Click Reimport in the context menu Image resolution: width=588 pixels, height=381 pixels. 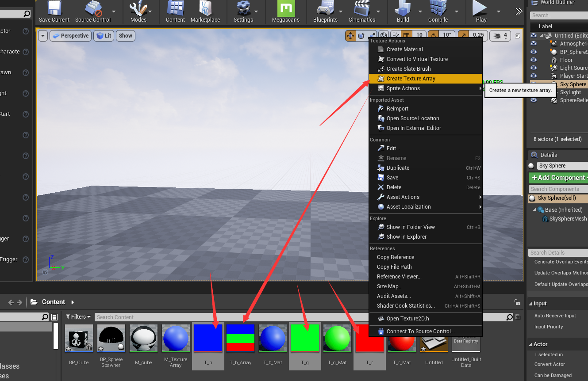(x=425, y=109)
